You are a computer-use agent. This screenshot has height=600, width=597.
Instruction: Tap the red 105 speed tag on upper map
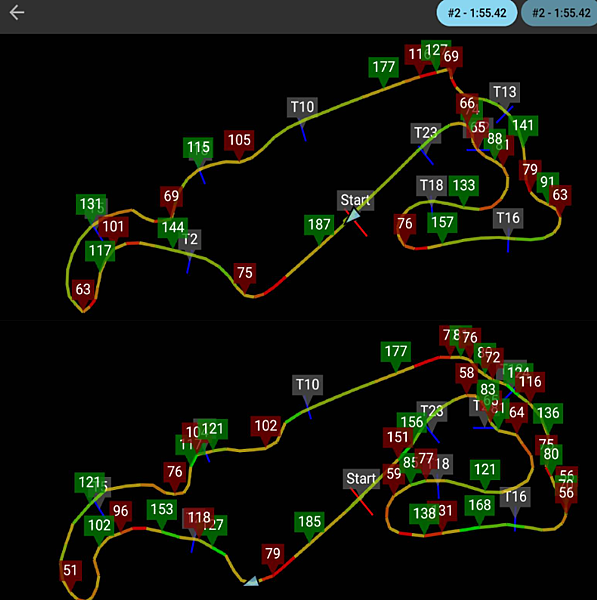point(239,140)
